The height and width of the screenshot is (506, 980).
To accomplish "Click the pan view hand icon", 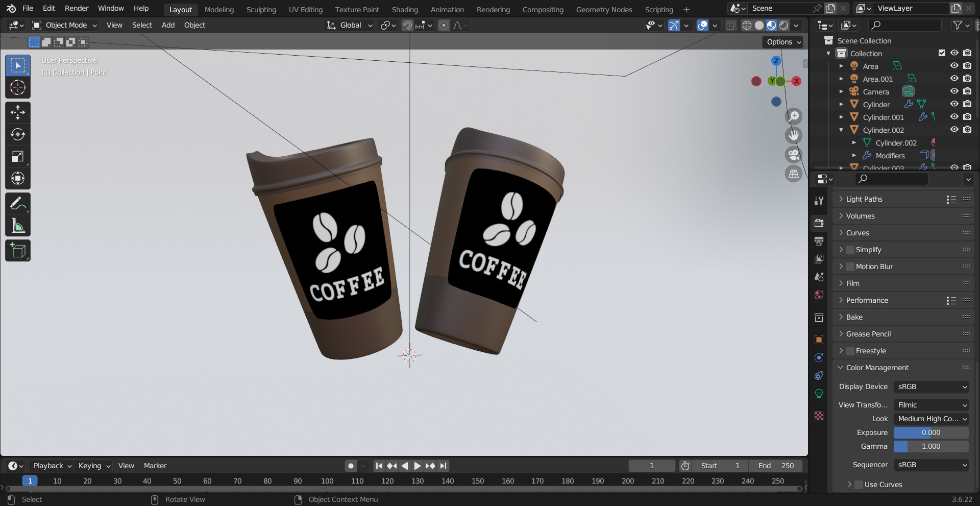I will 794,135.
